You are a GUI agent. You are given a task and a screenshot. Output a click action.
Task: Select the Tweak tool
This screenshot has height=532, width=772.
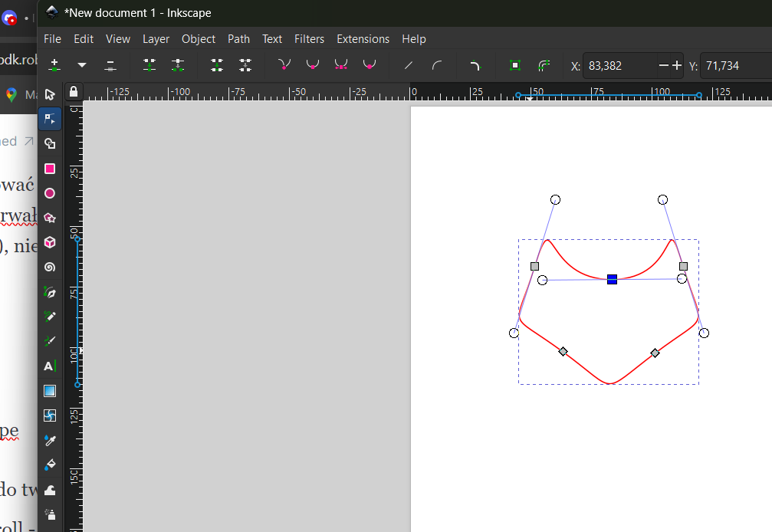[x=50, y=490]
